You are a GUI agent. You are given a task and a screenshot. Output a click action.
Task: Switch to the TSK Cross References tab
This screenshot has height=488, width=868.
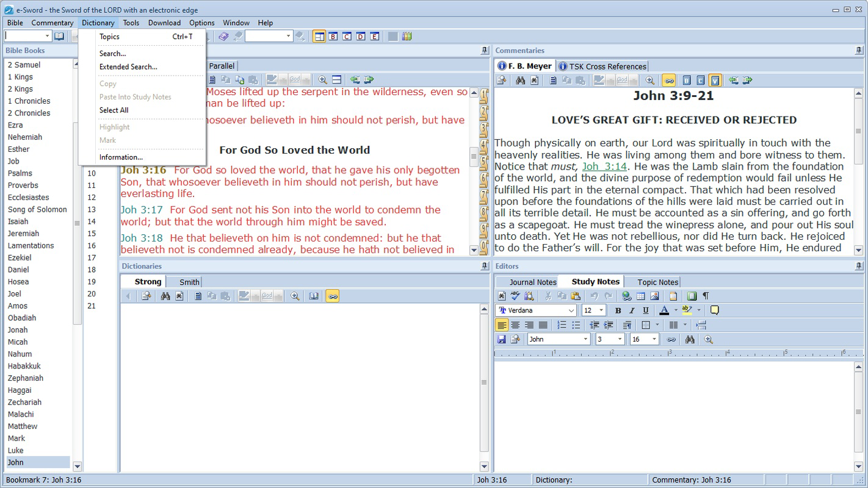[602, 66]
